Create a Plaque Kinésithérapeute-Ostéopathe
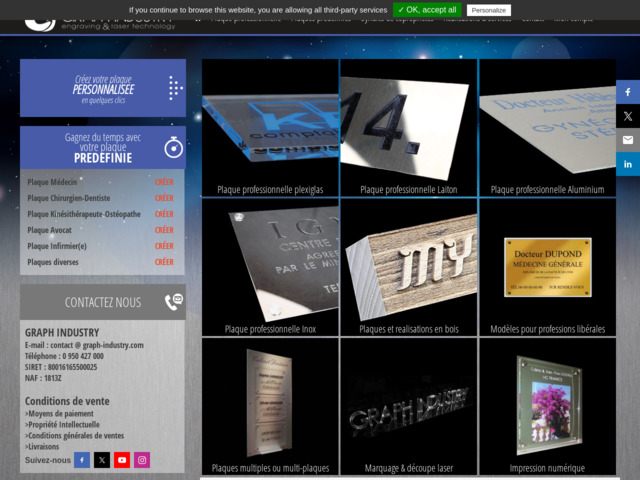 click(x=164, y=214)
